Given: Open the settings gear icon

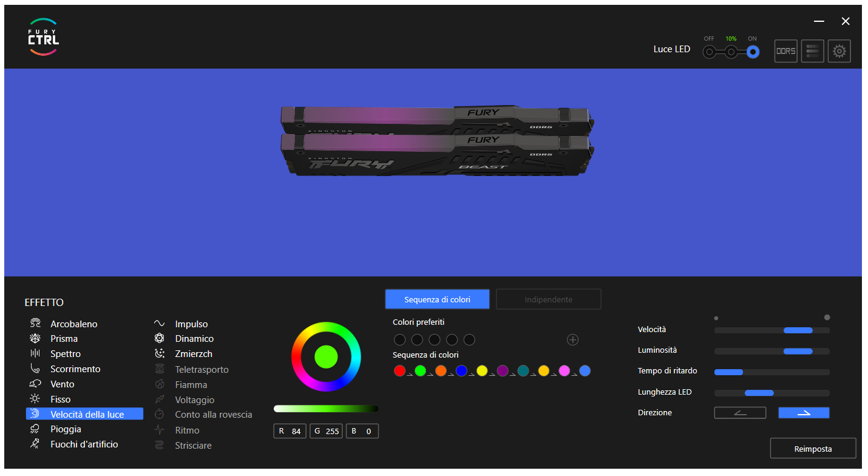Looking at the screenshot, I should (x=839, y=51).
